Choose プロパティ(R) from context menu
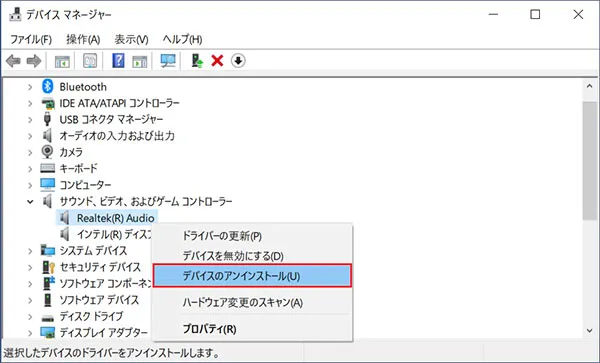Viewport: 600px width, 363px height. click(252, 329)
